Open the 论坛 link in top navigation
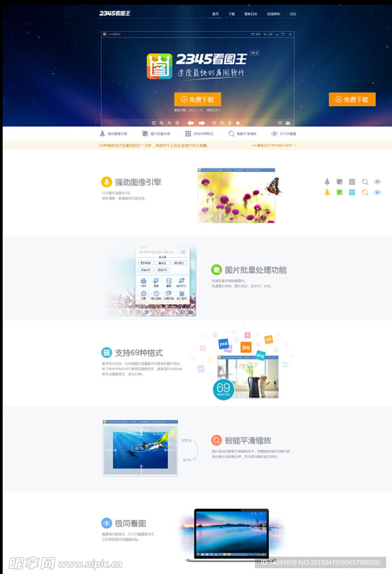 [293, 14]
